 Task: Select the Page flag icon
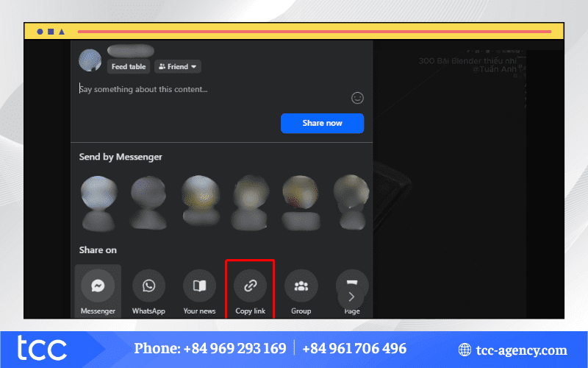[x=352, y=282]
